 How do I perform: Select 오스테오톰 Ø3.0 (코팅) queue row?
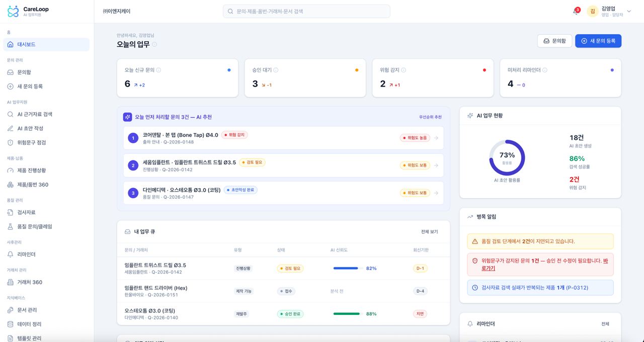283,314
